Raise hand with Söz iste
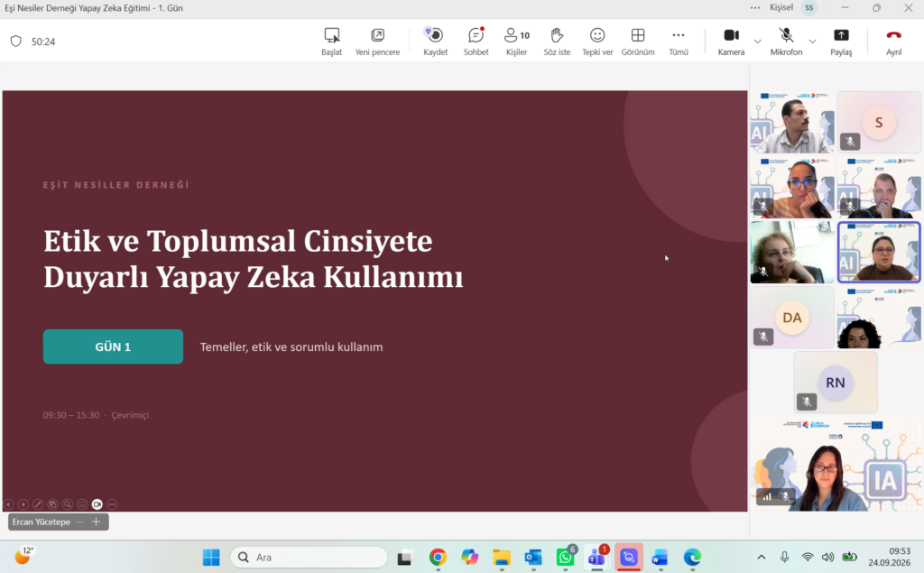Viewport: 924px width, 573px height. (557, 42)
